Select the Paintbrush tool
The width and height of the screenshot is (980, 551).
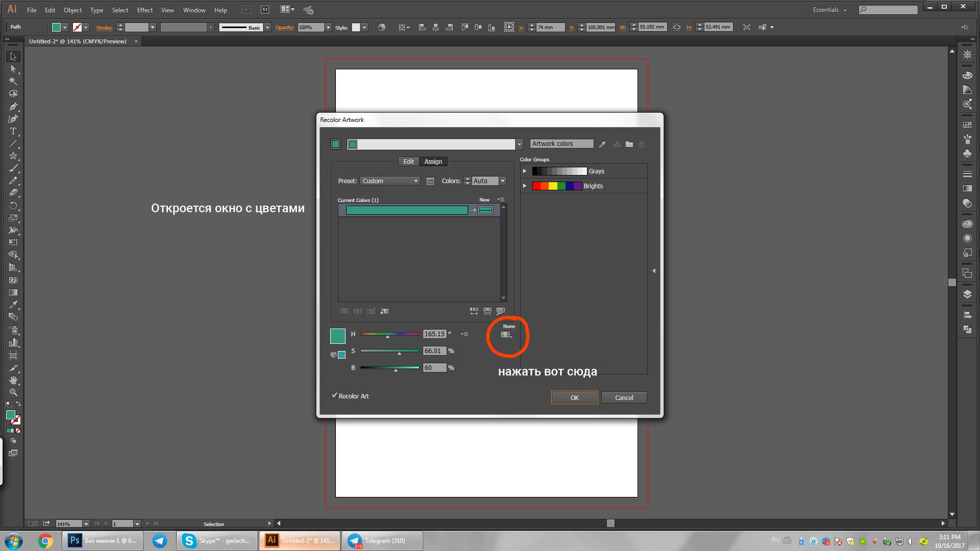[x=13, y=168]
